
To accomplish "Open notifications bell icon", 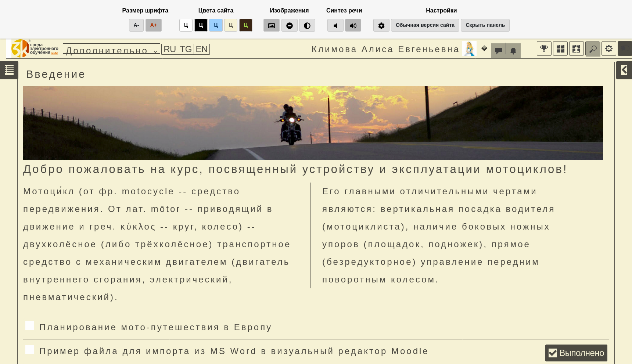I will [x=513, y=50].
